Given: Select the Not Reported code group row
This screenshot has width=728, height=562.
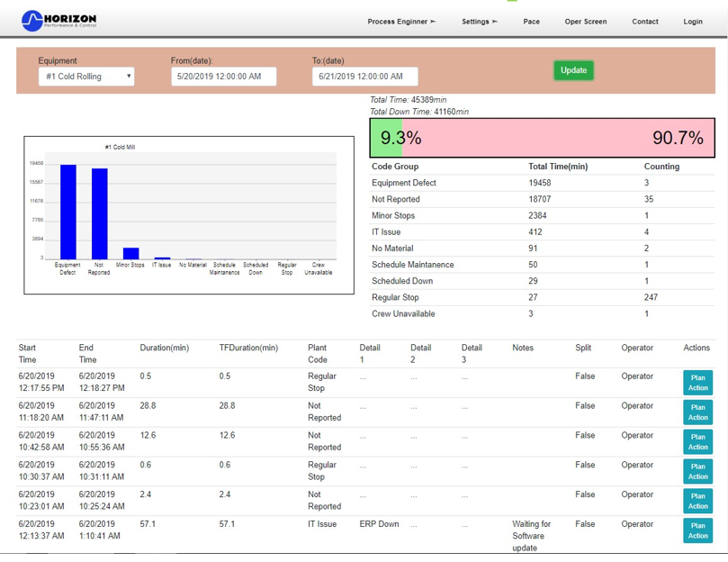Looking at the screenshot, I should [542, 199].
